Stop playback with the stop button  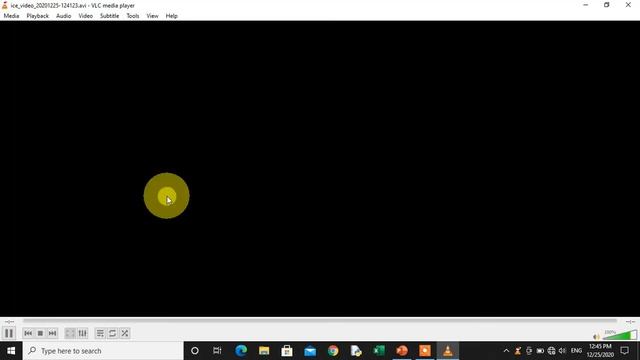coord(40,333)
